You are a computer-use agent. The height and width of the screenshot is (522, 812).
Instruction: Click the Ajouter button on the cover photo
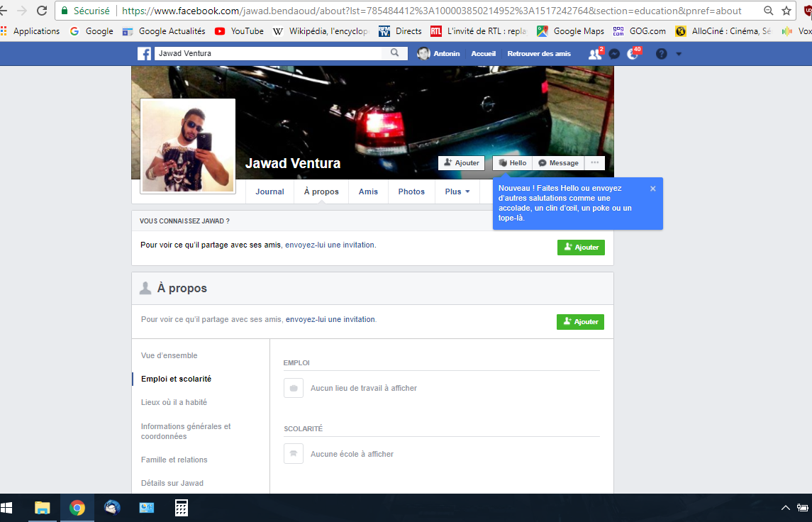(462, 162)
